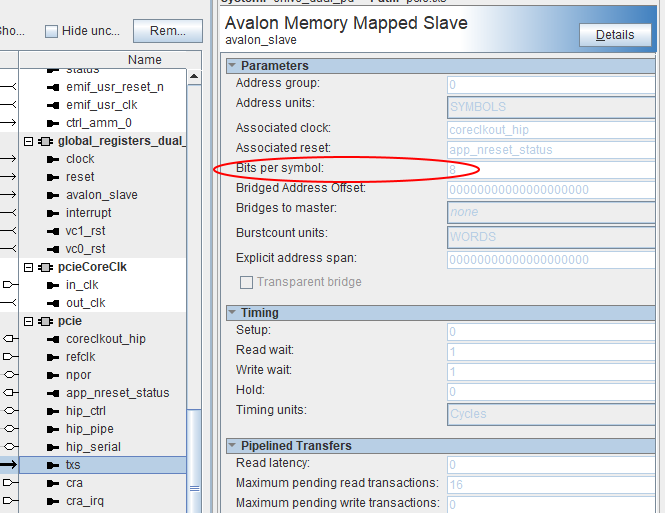The width and height of the screenshot is (665, 513).
Task: Click the Setup timing field
Action: tap(551, 332)
